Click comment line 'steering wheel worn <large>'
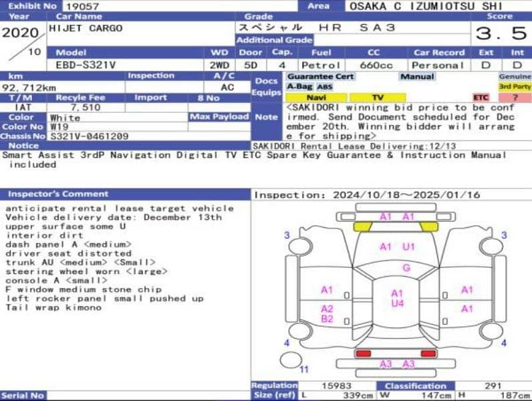Screen dimensions: 532x401 86,271
